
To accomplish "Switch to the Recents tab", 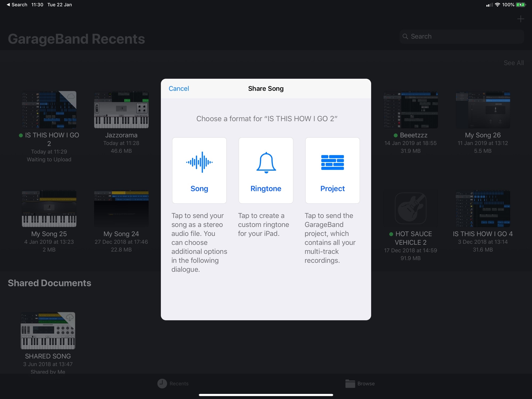I will click(x=173, y=383).
